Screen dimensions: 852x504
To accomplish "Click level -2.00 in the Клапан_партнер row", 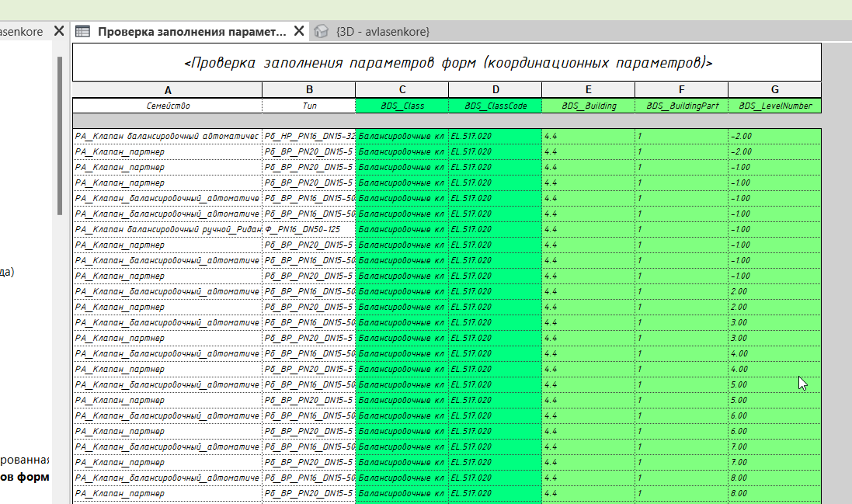I will pos(775,152).
